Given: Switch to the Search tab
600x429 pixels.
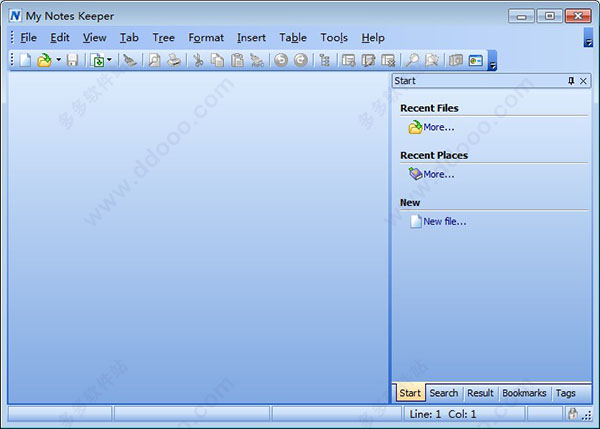Looking at the screenshot, I should point(443,393).
